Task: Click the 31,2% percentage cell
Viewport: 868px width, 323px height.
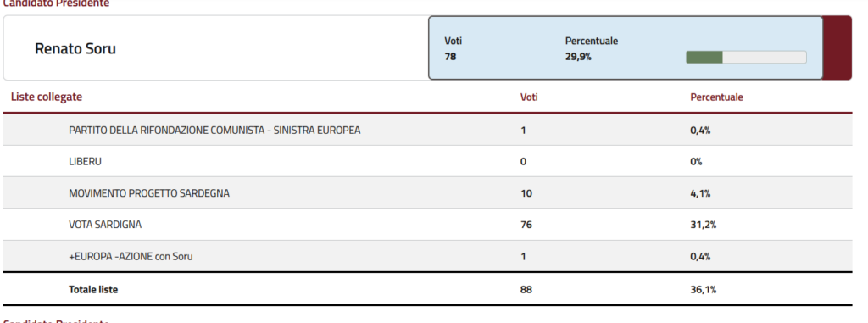Action: pyautogui.click(x=704, y=225)
